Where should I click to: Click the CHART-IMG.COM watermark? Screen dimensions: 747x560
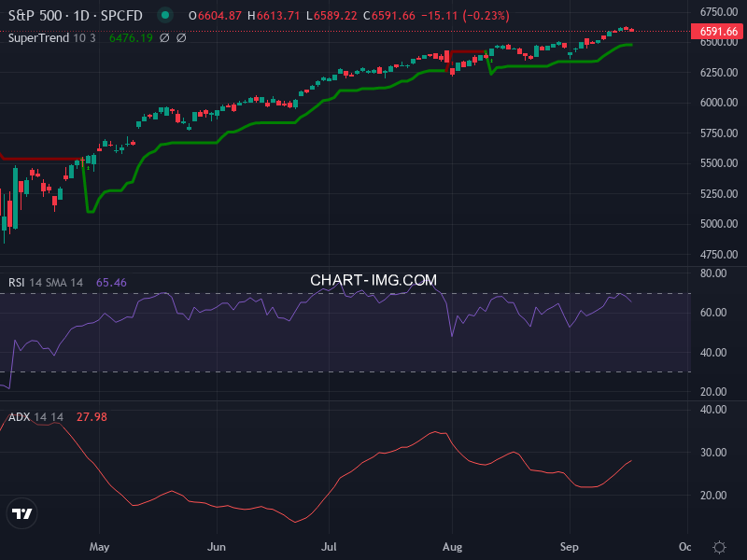pyautogui.click(x=373, y=280)
